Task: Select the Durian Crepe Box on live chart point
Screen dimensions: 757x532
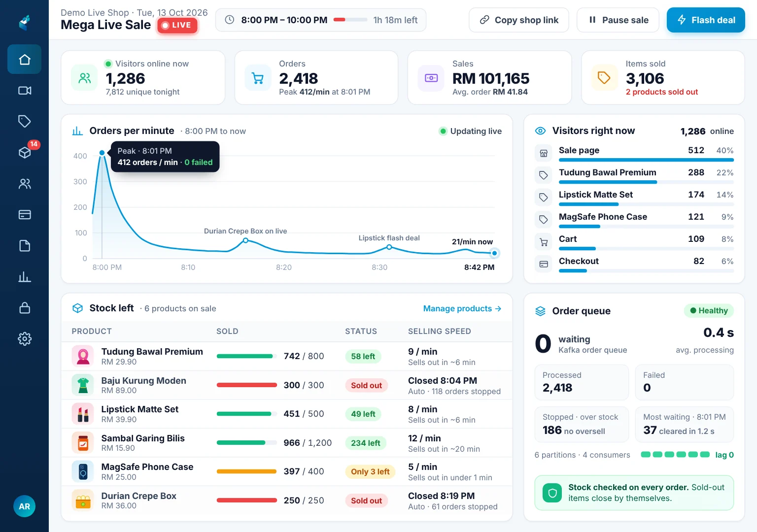Action: 245,240
